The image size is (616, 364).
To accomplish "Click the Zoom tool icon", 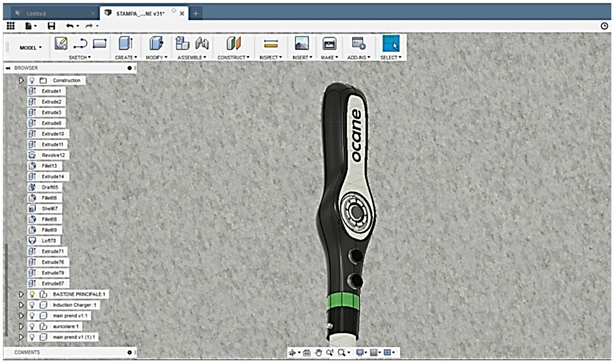I will pos(330,353).
